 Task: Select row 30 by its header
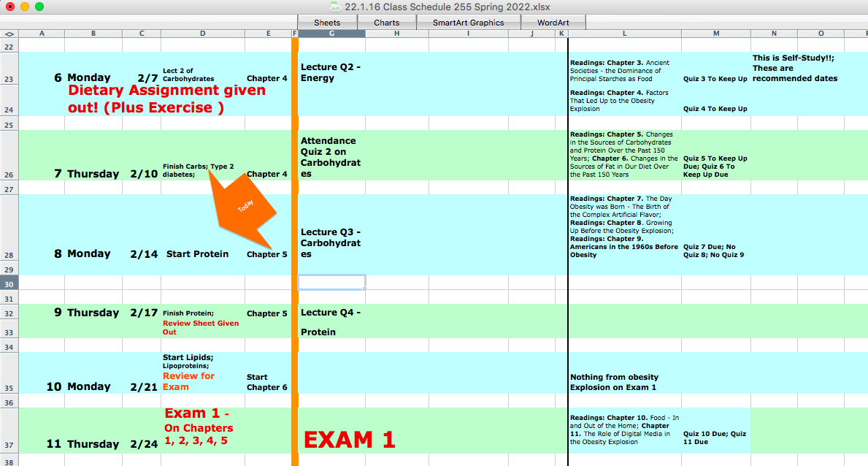[x=9, y=283]
